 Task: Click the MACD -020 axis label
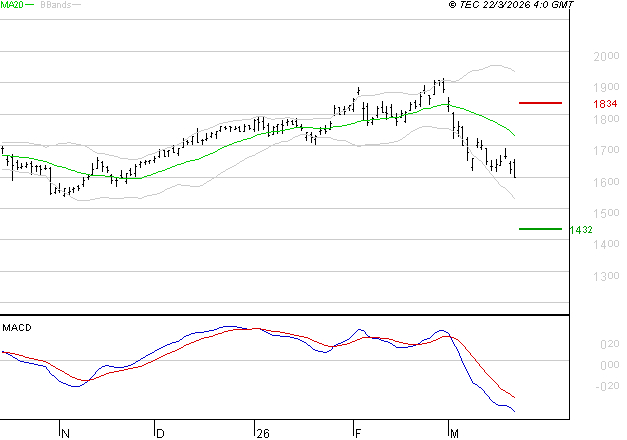(x=607, y=386)
